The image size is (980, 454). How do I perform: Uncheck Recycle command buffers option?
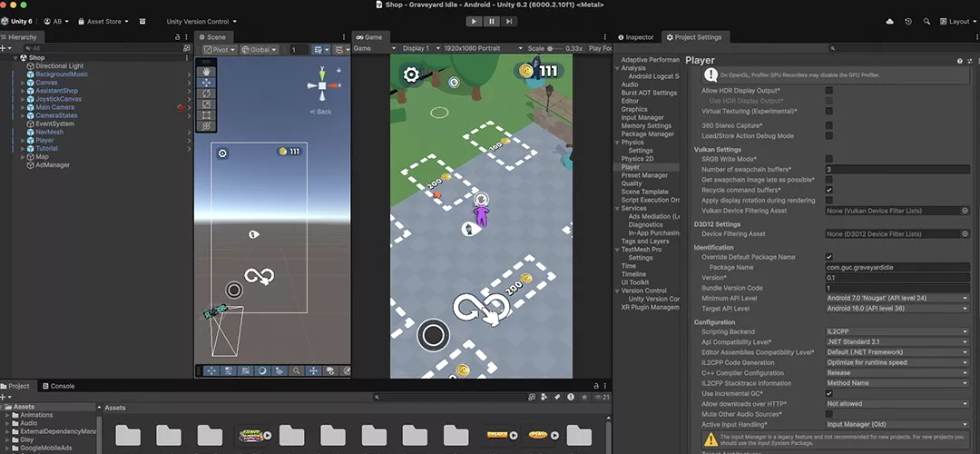[828, 190]
